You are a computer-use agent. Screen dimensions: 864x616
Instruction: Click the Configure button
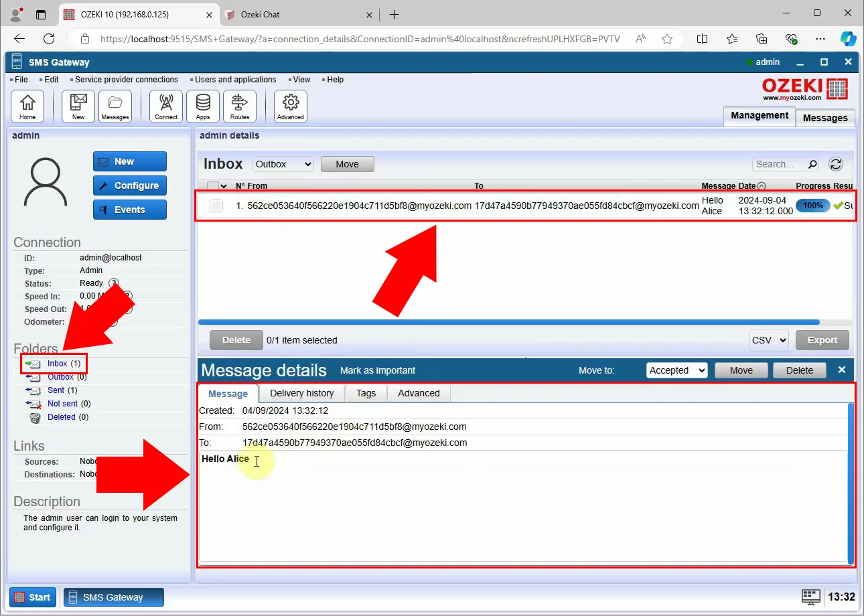pyautogui.click(x=130, y=185)
